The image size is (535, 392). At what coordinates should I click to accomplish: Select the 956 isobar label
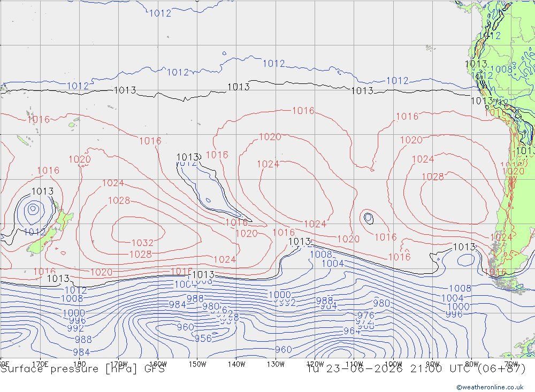(203, 339)
